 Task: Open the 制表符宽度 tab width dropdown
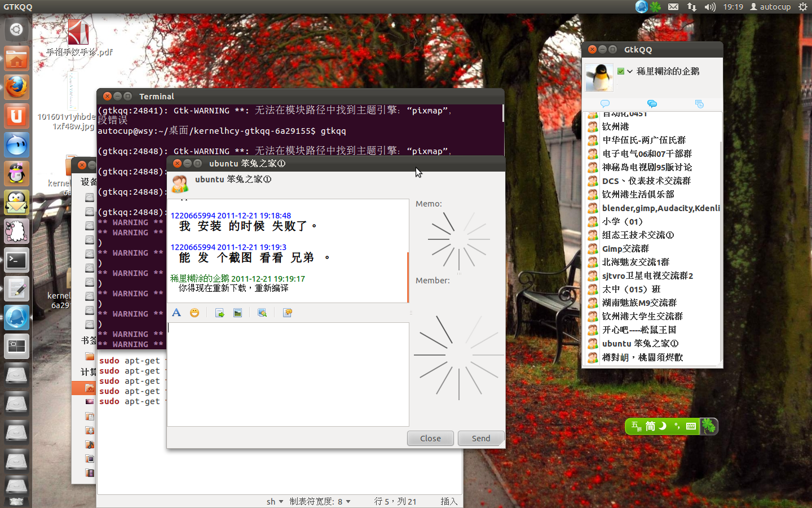[320, 501]
